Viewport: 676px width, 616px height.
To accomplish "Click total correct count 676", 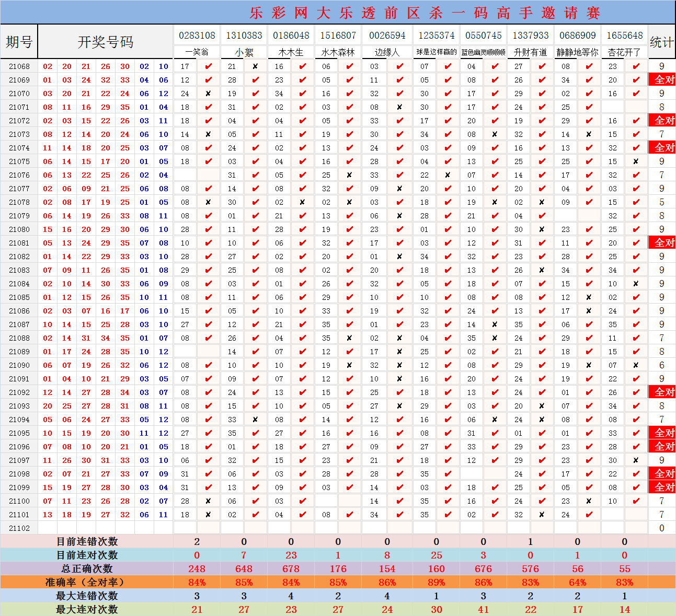I will [x=483, y=569].
